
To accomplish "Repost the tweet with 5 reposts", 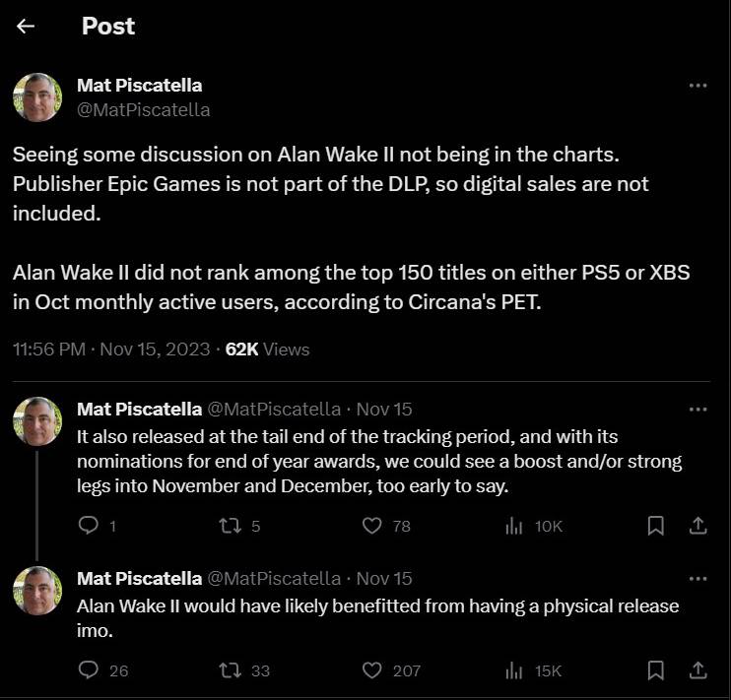I will pos(231,527).
